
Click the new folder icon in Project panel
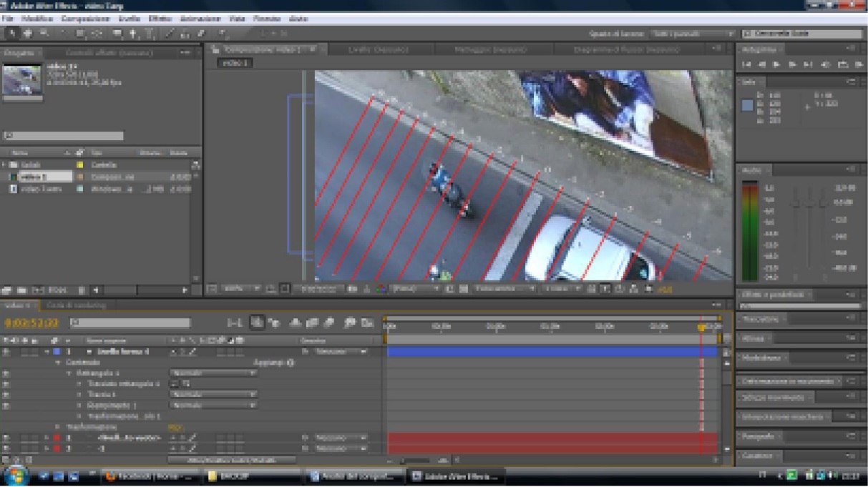pos(21,290)
